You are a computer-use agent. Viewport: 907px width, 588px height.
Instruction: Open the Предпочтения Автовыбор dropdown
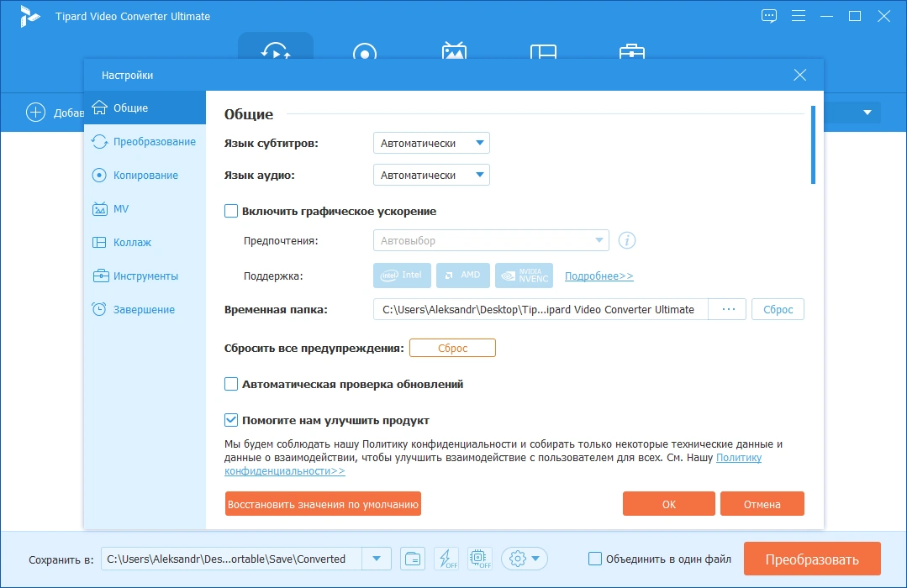pyautogui.click(x=491, y=240)
